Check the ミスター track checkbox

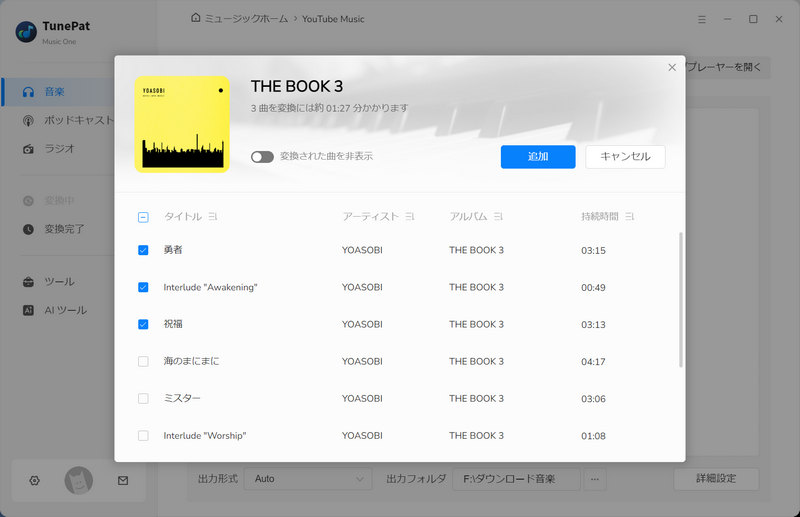(x=143, y=398)
